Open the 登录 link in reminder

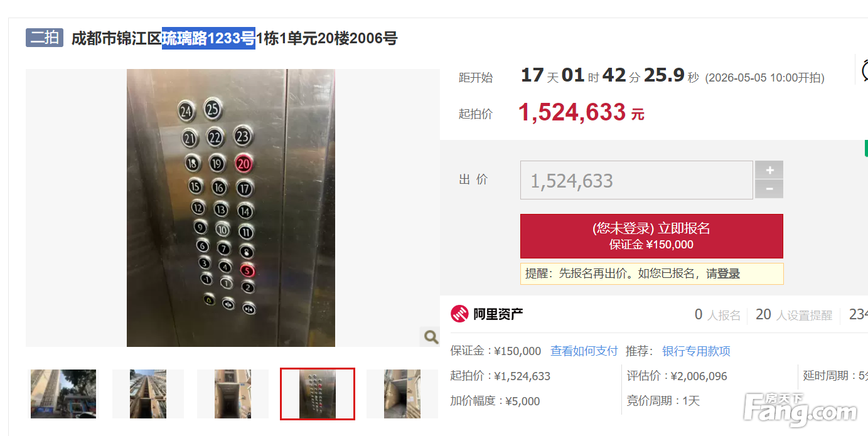[729, 274]
